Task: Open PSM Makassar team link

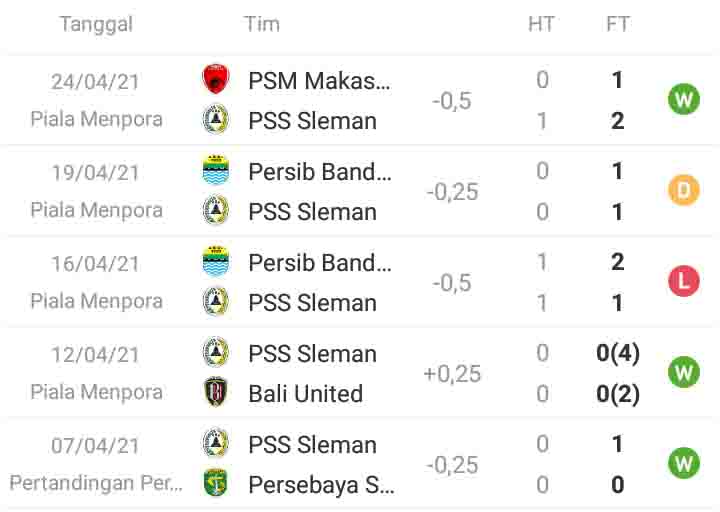Action: pyautogui.click(x=319, y=80)
